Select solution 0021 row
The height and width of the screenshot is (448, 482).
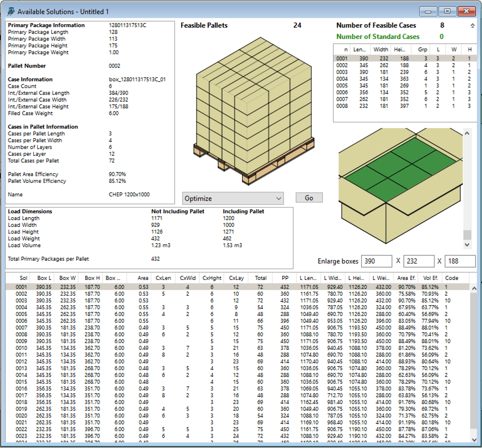(x=238, y=422)
